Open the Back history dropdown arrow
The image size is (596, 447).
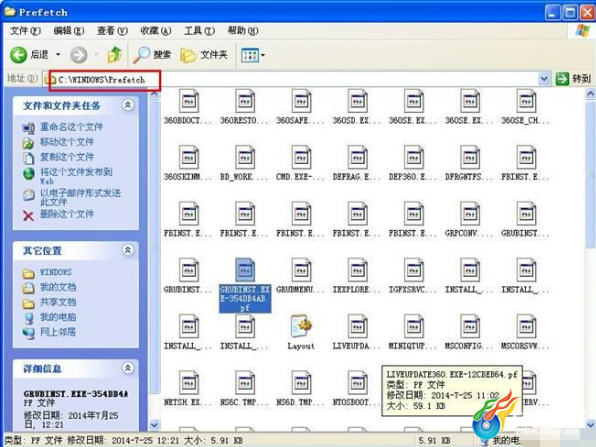58,55
